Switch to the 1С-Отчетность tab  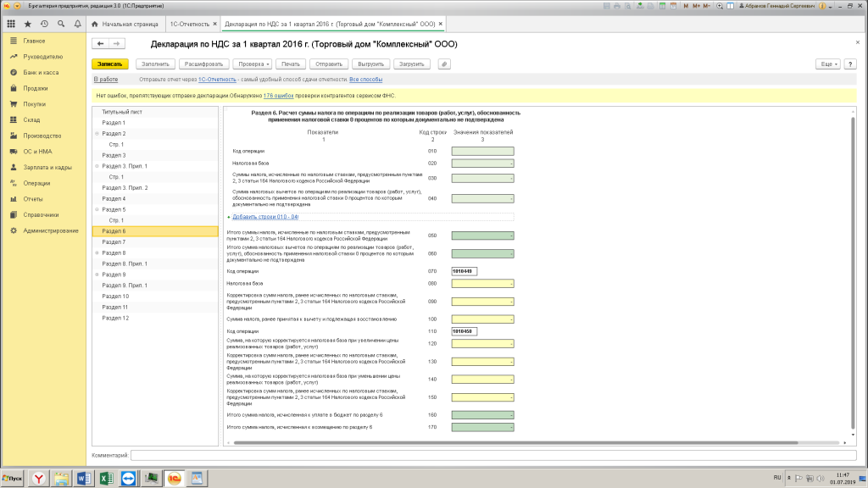(x=189, y=24)
